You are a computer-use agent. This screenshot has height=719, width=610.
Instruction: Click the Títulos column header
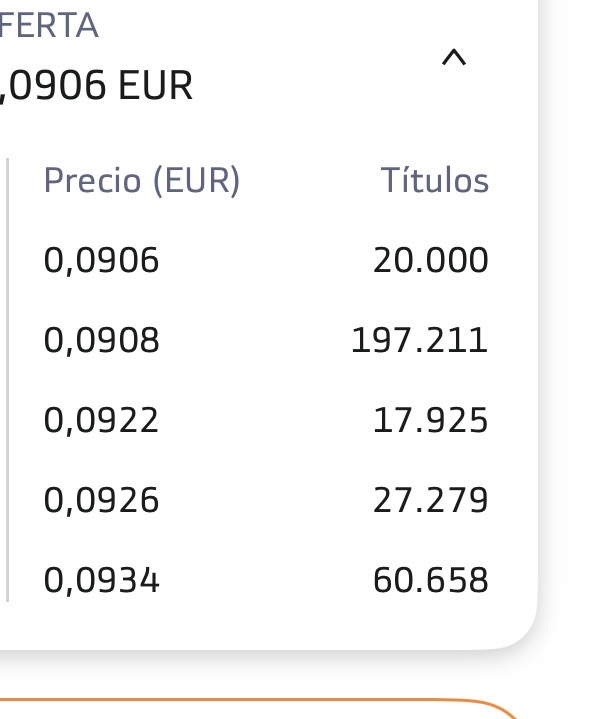coord(435,180)
